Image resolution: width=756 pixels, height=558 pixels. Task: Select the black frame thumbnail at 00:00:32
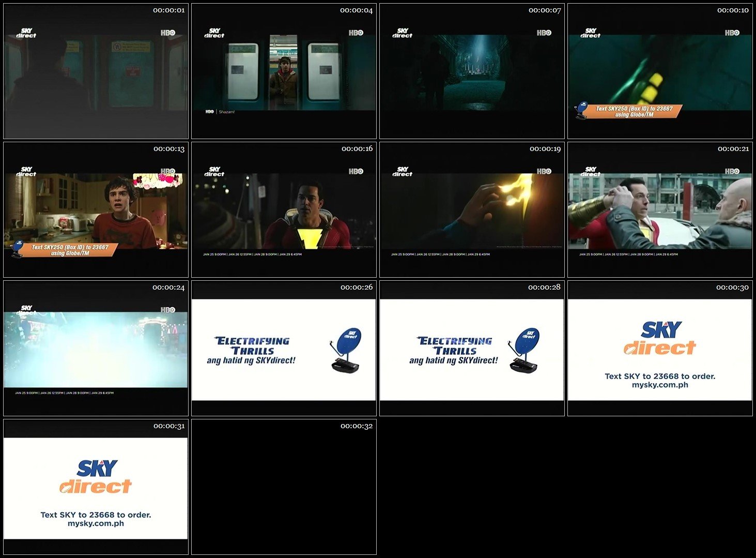pyautogui.click(x=284, y=487)
